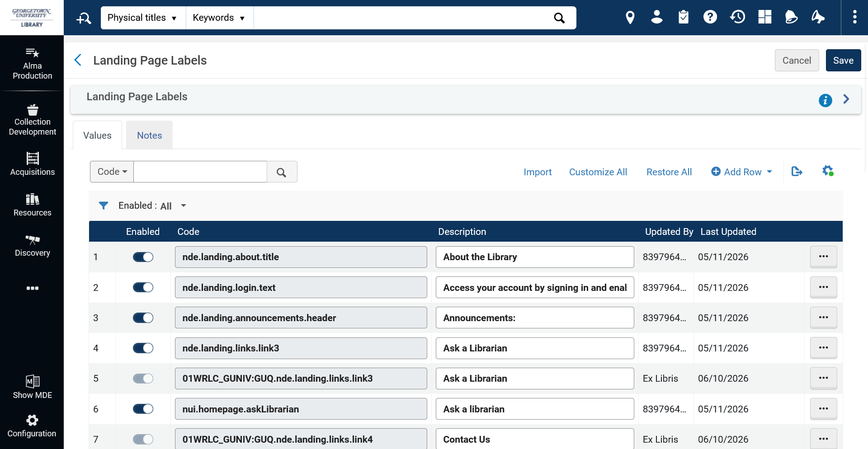Toggle enabled for 01WRLC_GUNIV:GUQ.nde.landing.links.link3
The width and height of the screenshot is (868, 449).
pyautogui.click(x=143, y=379)
